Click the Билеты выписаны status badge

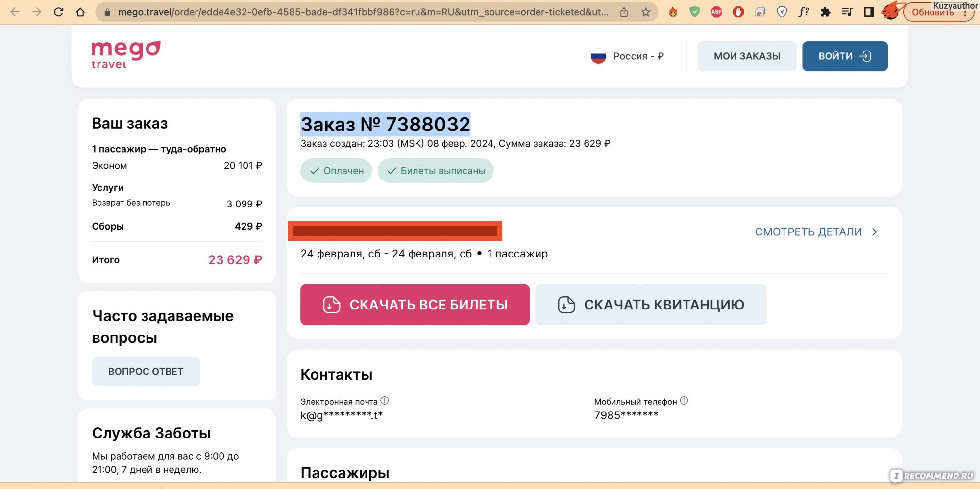[436, 171]
